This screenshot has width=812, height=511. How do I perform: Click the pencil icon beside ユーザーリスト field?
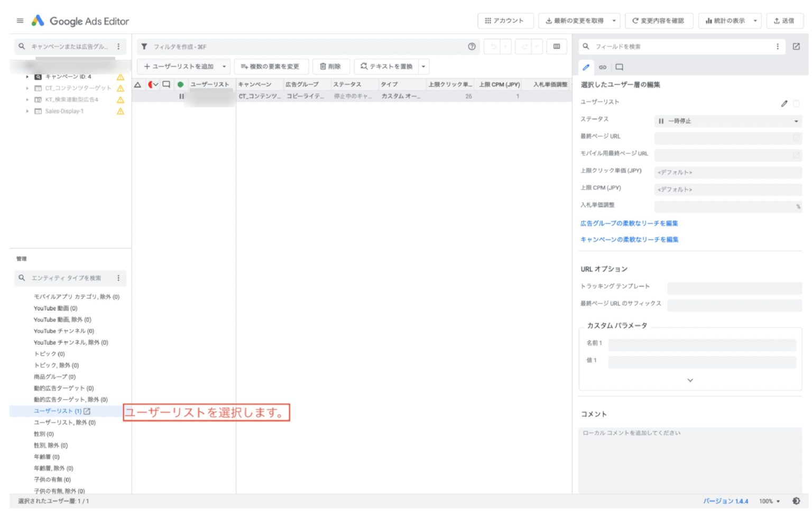(x=784, y=104)
